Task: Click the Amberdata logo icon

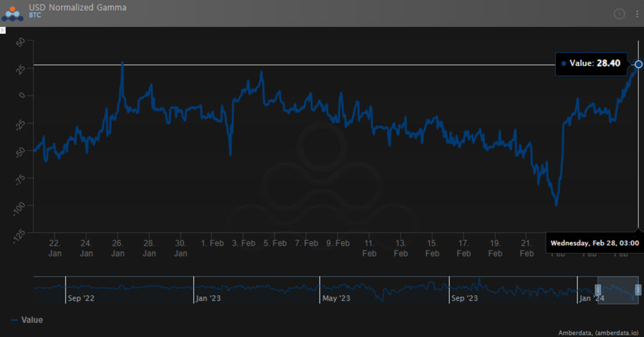Action: coord(13,13)
